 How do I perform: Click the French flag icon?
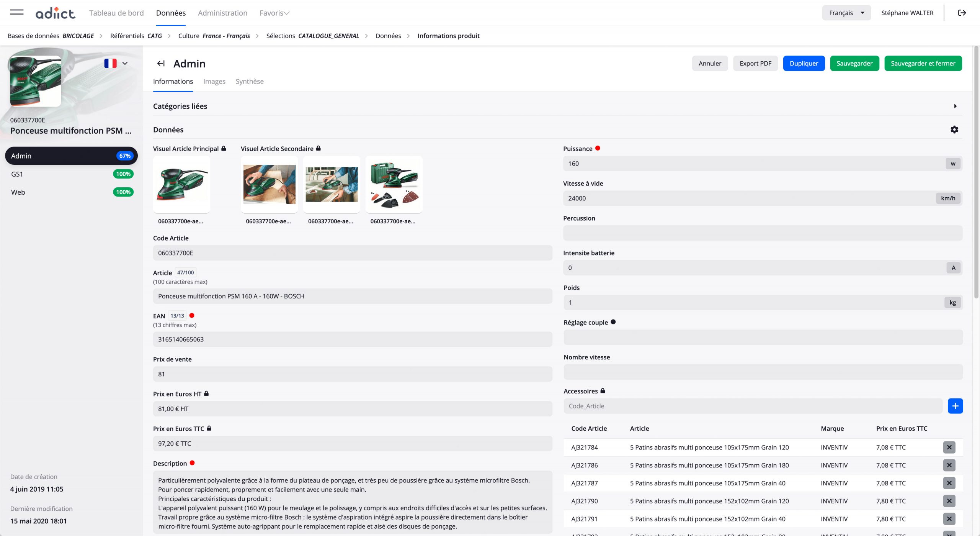point(110,63)
